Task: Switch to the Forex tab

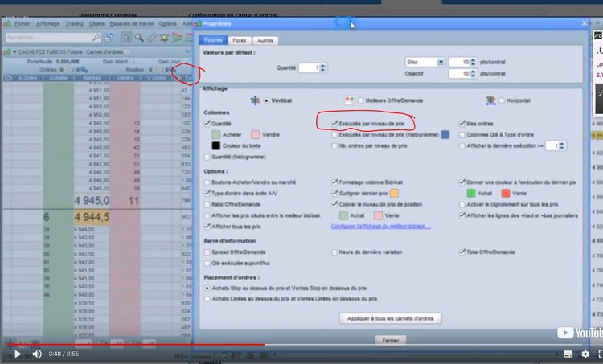Action: [240, 40]
